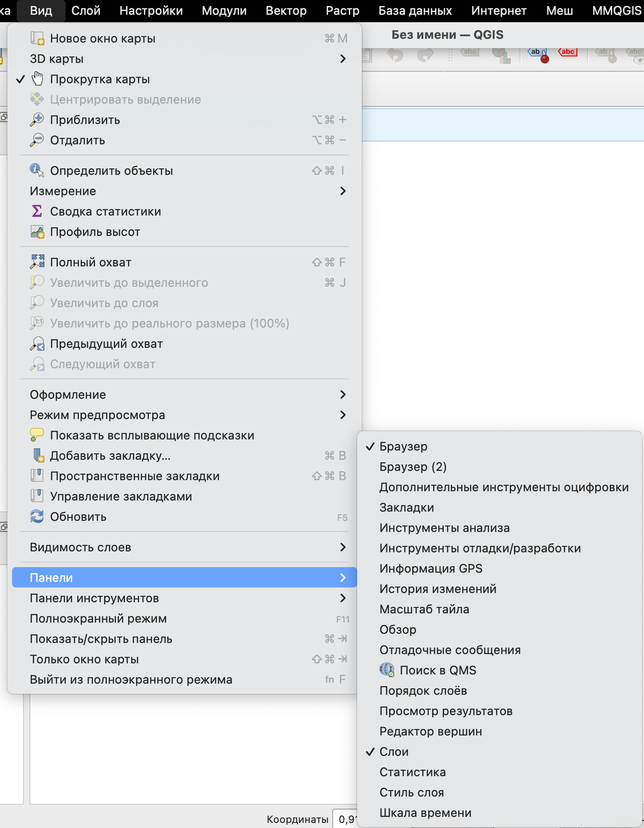The height and width of the screenshot is (828, 644).
Task: Click the elevation profile icon (Профиль высот)
Action: coord(37,231)
